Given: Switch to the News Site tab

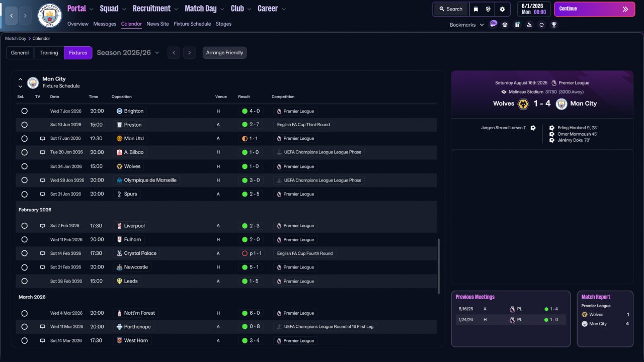Looking at the screenshot, I should [x=158, y=24].
